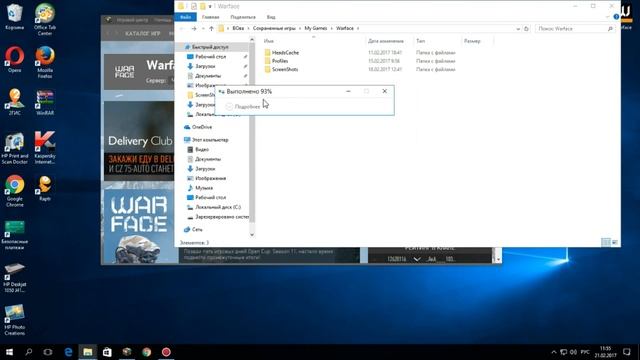The width and height of the screenshot is (640, 360).
Task: Open WinRAR from the desktop
Action: (45, 102)
